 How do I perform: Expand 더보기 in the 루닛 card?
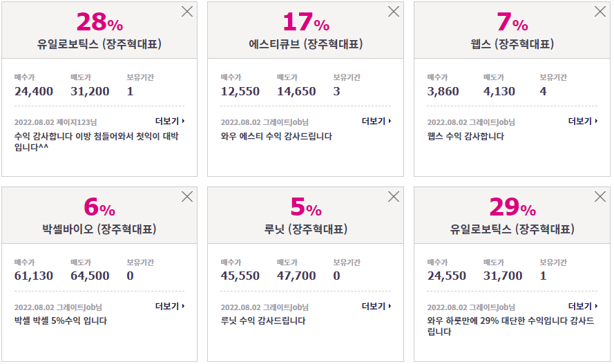click(376, 306)
